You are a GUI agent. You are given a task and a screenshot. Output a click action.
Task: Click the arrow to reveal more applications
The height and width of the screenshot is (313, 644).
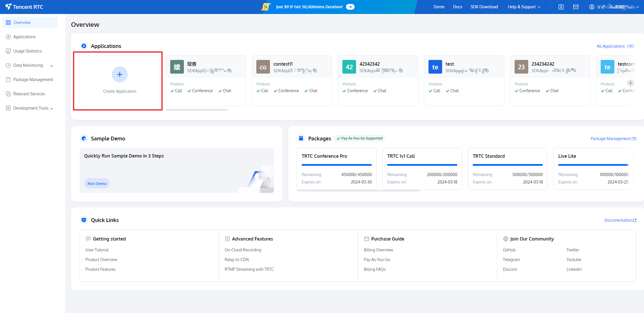pos(631,83)
